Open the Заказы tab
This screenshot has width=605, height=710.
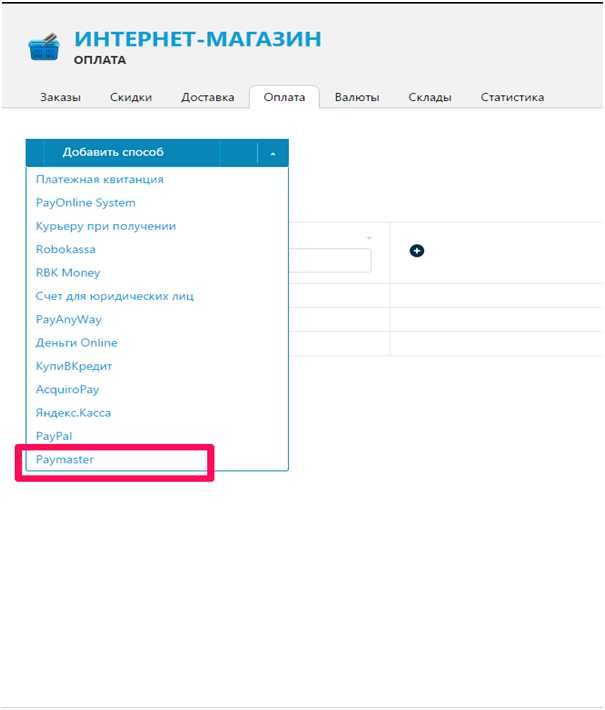60,97
